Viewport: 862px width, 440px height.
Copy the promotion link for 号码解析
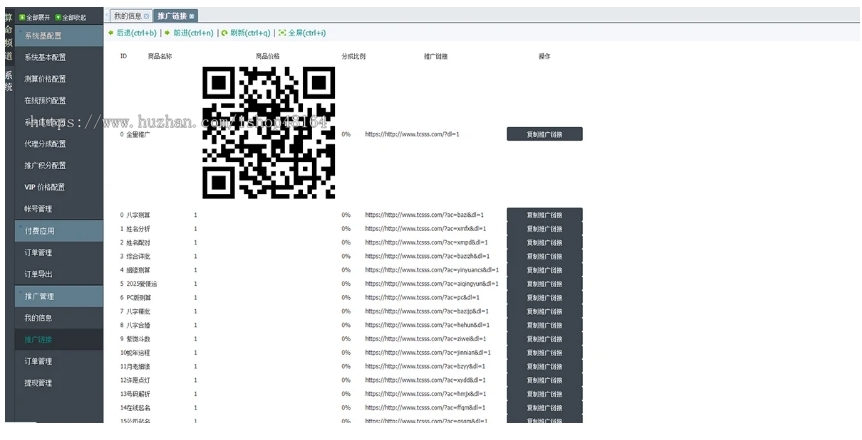click(x=544, y=394)
